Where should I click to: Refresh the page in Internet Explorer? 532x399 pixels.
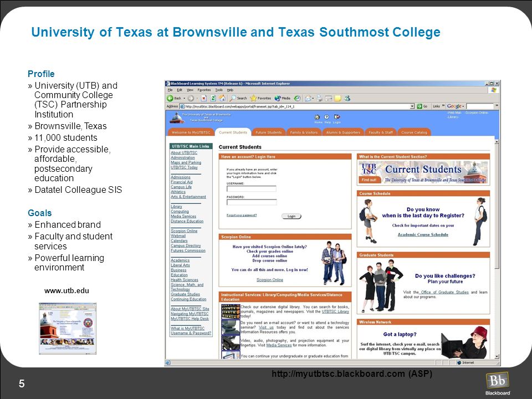tap(213, 98)
